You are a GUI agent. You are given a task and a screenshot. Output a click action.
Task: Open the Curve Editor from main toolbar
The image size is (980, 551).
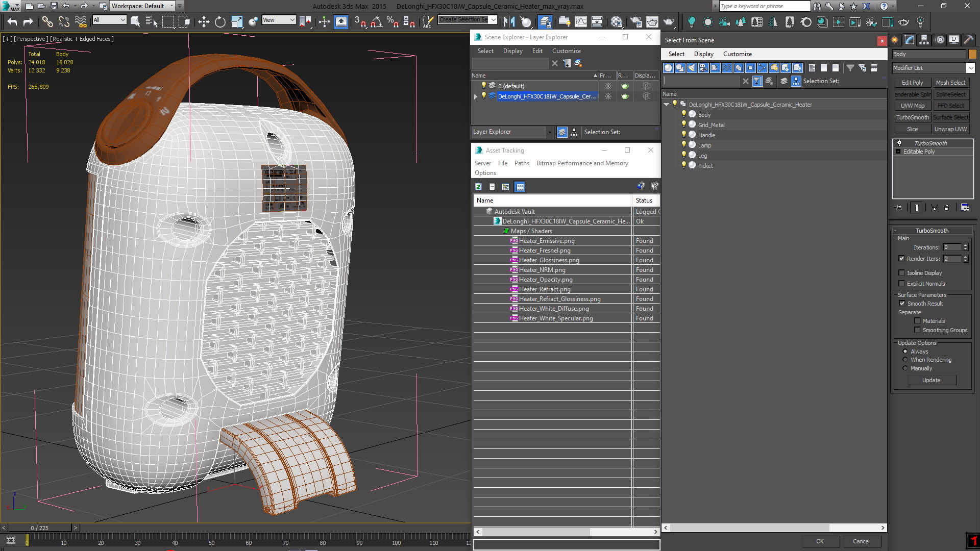(581, 21)
